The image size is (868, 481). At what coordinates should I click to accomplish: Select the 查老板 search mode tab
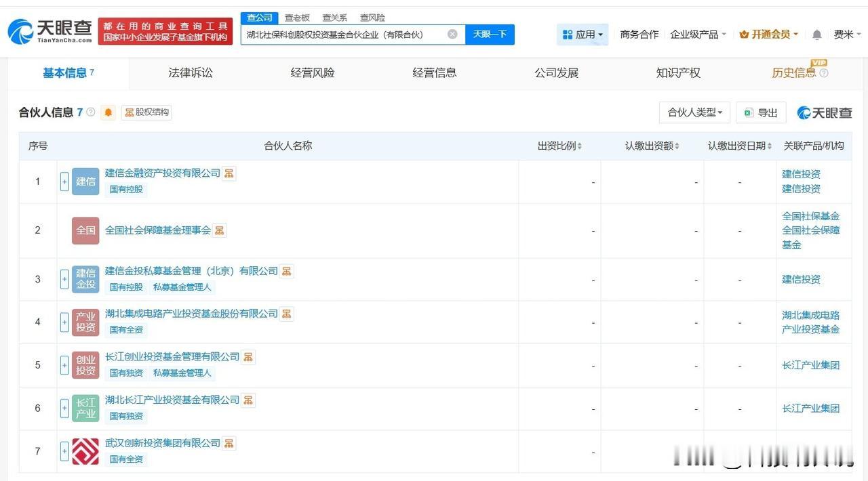click(x=297, y=18)
